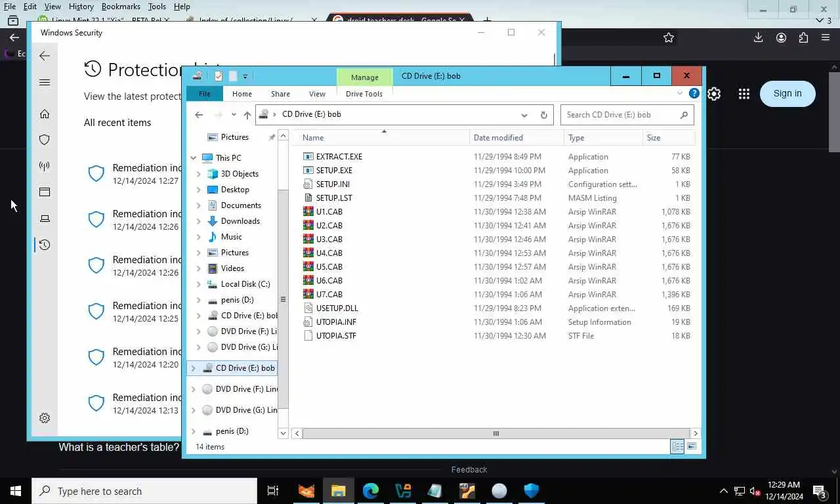Open App & browser control sidebar icon
This screenshot has width=840, height=504.
coord(45,192)
